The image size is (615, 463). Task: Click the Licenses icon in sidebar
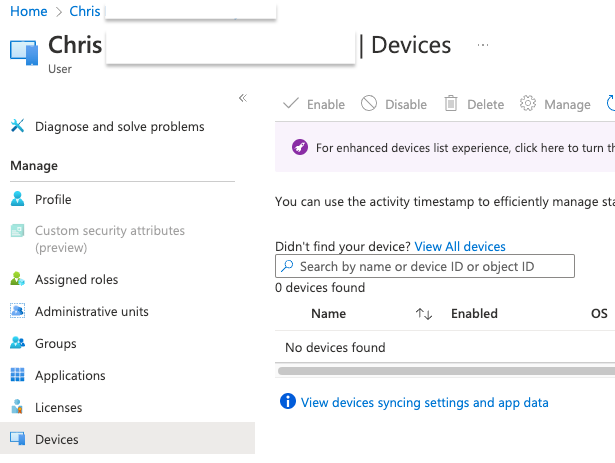(x=17, y=407)
